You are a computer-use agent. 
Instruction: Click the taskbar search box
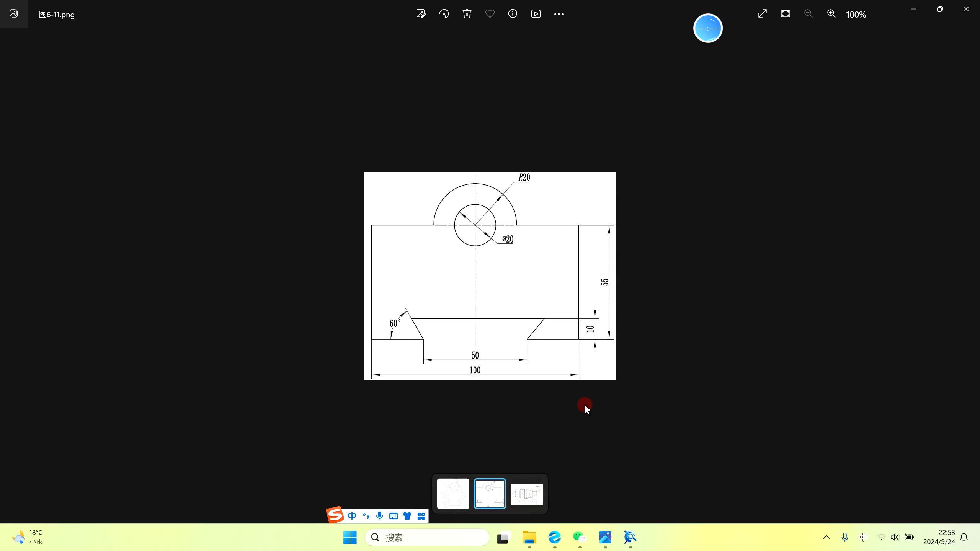(x=427, y=538)
